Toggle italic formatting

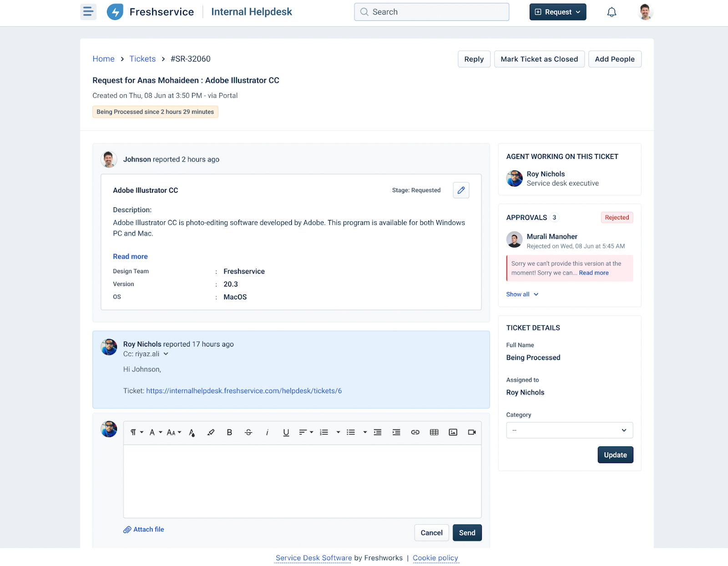click(267, 432)
